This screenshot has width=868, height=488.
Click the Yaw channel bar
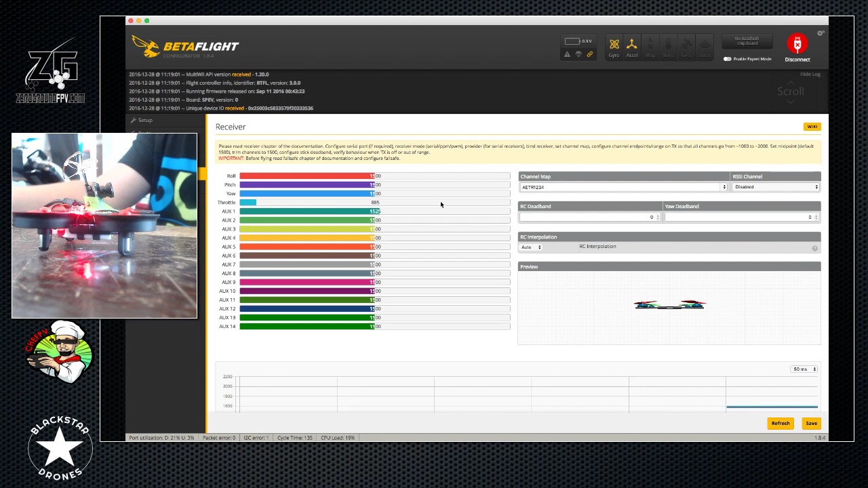coord(374,194)
